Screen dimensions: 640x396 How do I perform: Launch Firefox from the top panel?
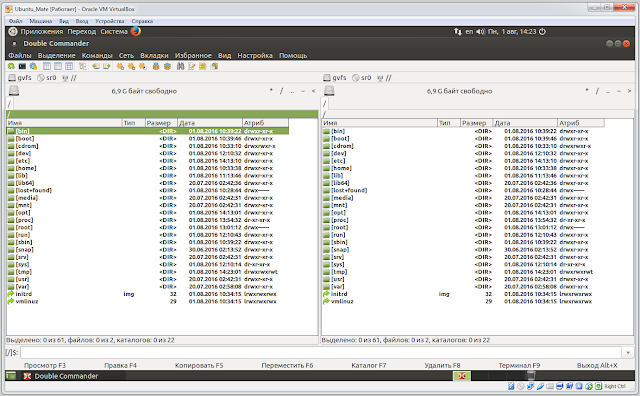136,31
